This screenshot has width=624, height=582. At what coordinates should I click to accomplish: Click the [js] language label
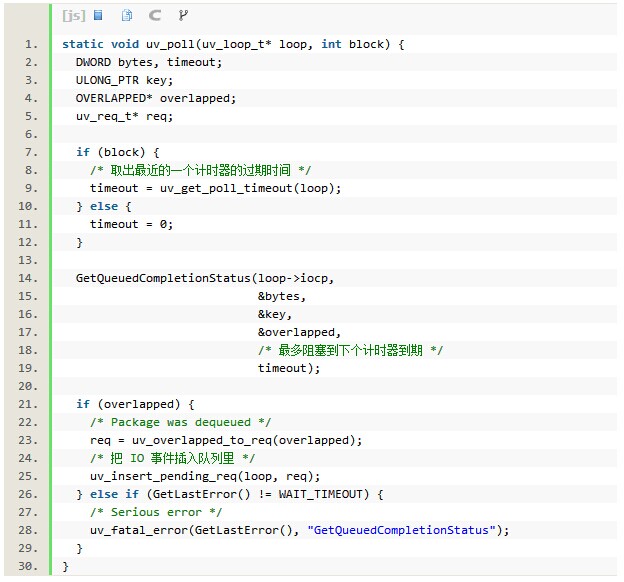73,15
